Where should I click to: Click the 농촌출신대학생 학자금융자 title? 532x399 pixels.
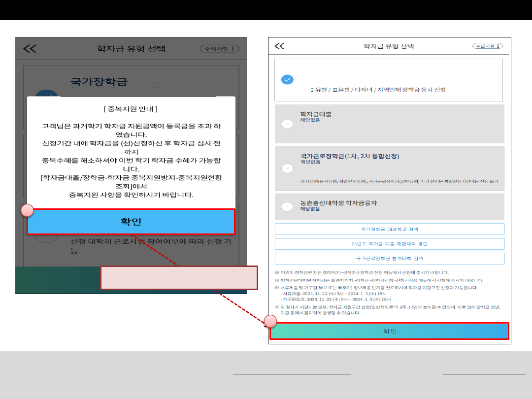338,202
